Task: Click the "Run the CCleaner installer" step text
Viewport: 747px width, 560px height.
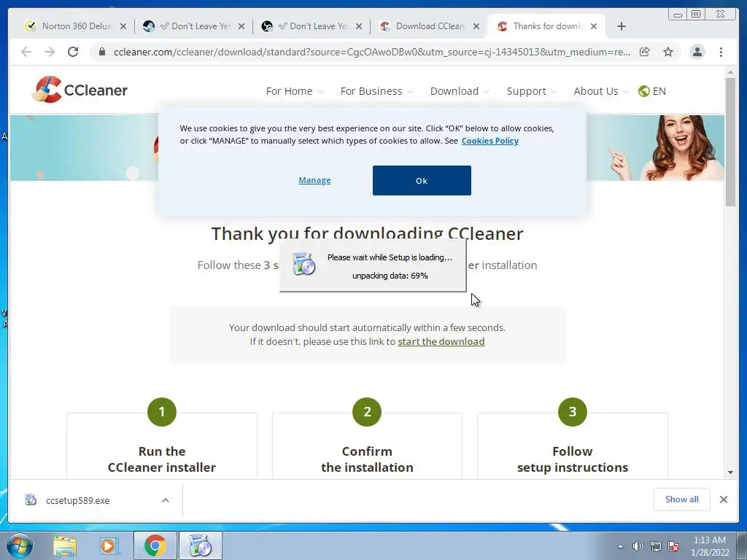Action: [162, 459]
